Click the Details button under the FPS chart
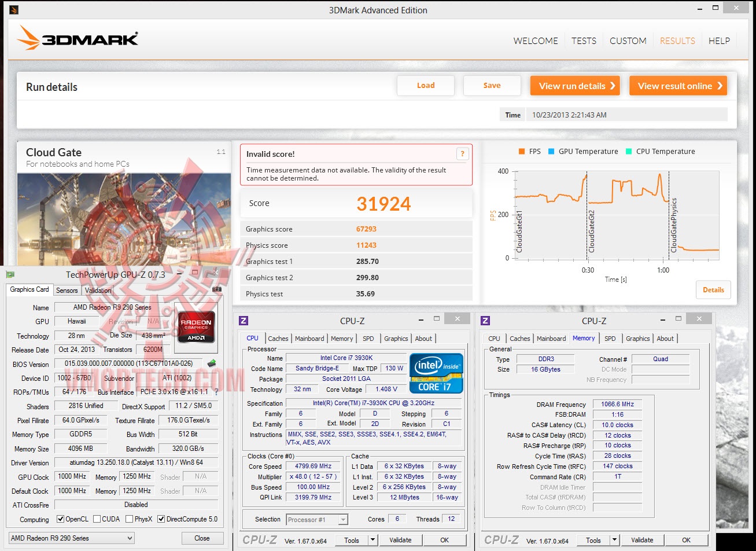This screenshot has height=551, width=756. pyautogui.click(x=713, y=290)
